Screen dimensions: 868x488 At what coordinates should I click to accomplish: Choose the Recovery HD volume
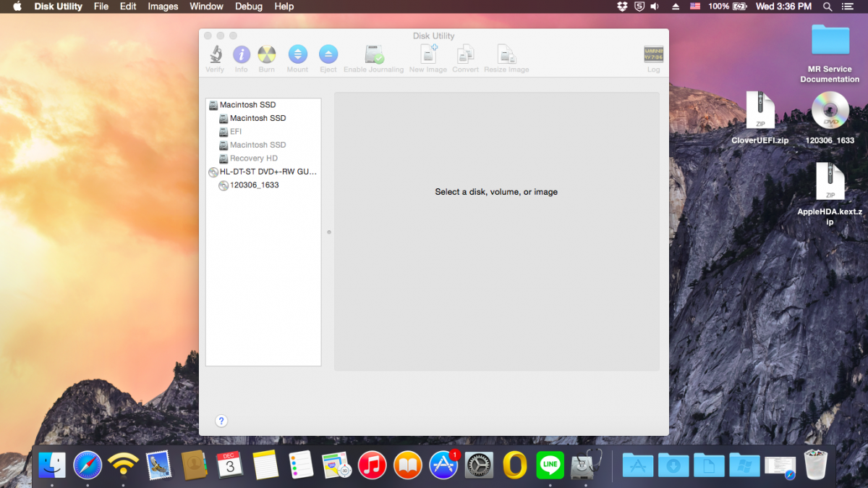pos(253,159)
